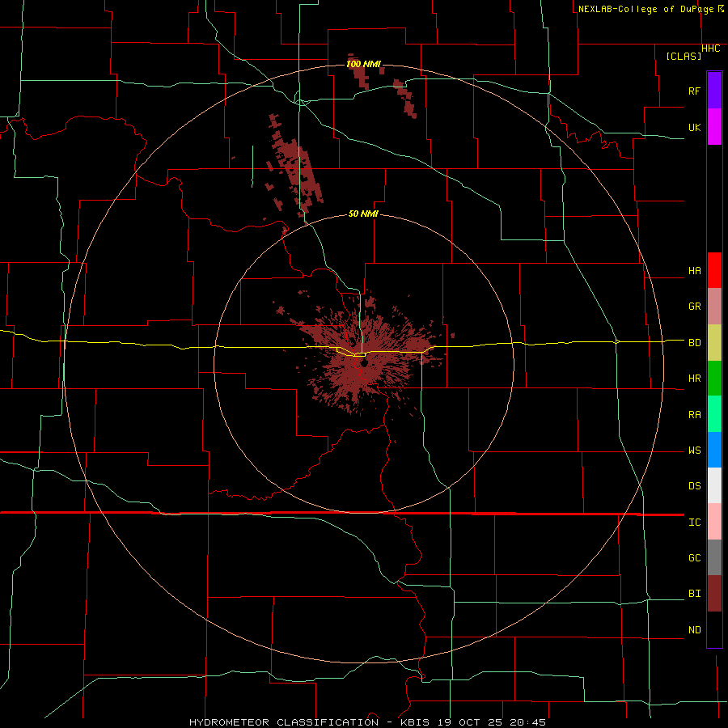Click the 'BI' legend label

(694, 594)
